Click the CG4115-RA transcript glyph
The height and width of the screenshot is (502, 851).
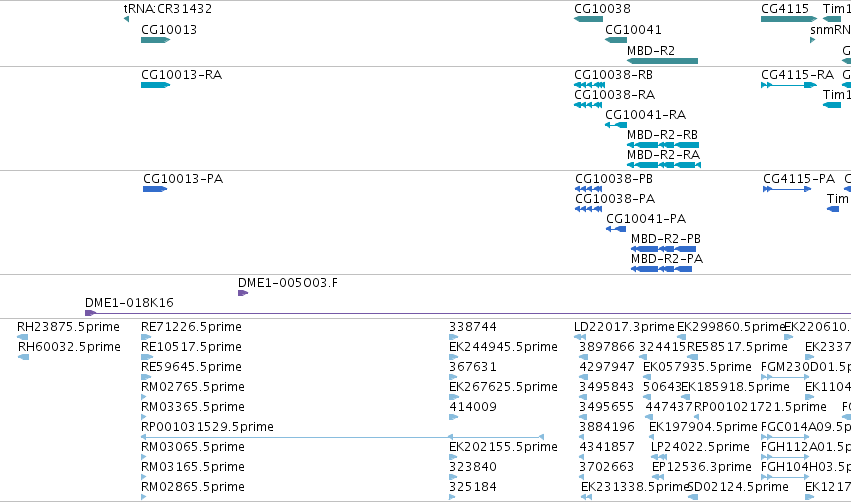pos(789,85)
